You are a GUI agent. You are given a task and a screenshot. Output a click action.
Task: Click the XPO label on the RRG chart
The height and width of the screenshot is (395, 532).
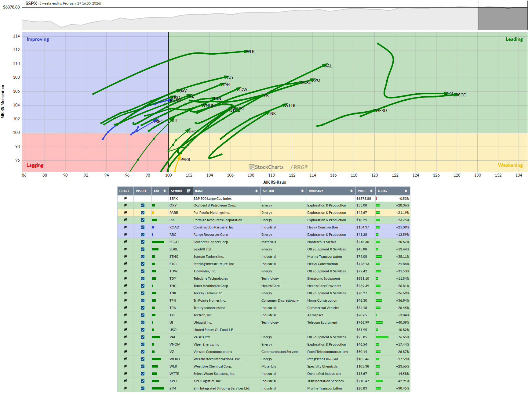click(x=316, y=80)
